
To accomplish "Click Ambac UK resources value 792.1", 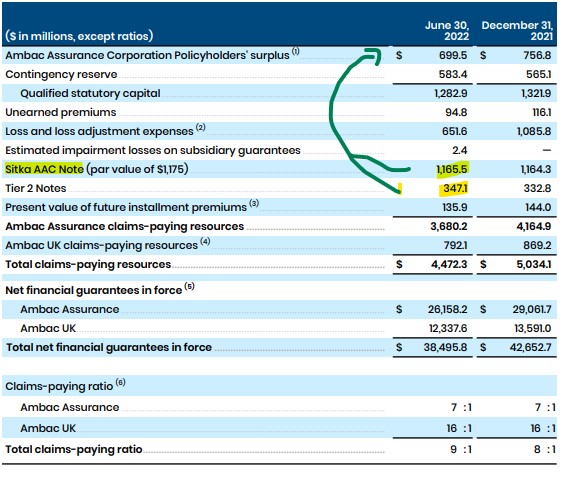I will 455,246.
